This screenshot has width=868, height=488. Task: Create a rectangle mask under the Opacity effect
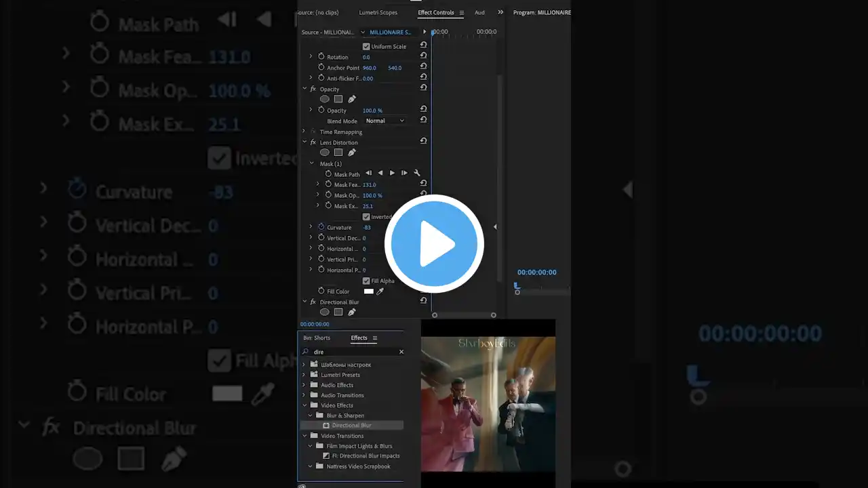338,99
